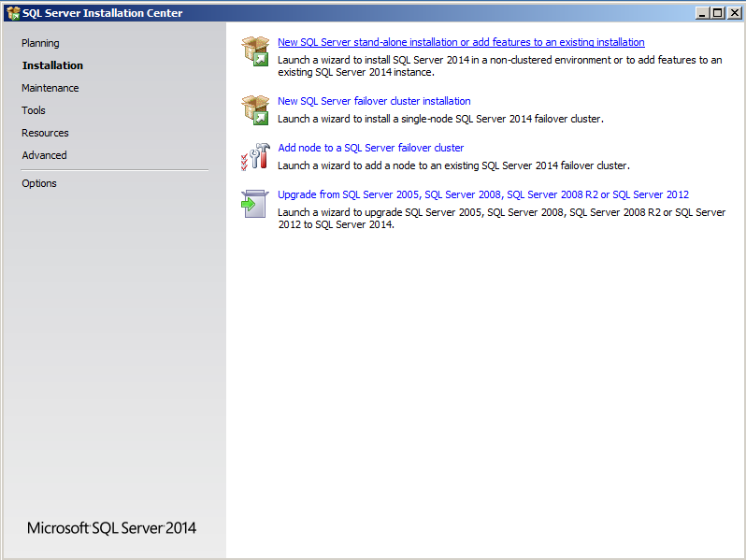Click the stand-alone installation box icon
746x560 pixels.
[x=255, y=50]
